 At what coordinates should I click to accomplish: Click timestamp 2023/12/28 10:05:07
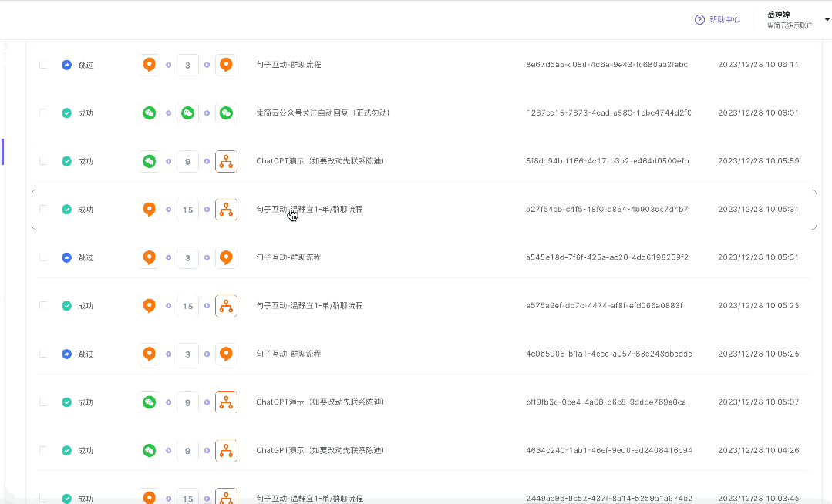(x=758, y=402)
